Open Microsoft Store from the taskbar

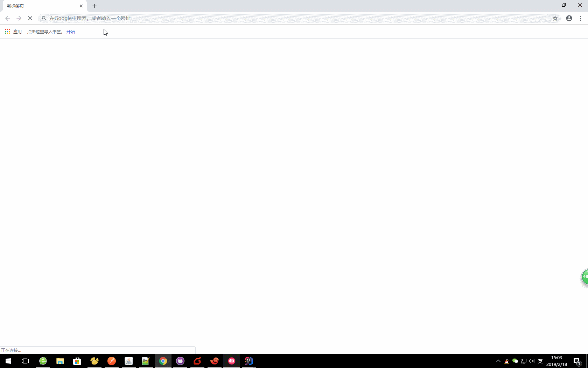[77, 361]
